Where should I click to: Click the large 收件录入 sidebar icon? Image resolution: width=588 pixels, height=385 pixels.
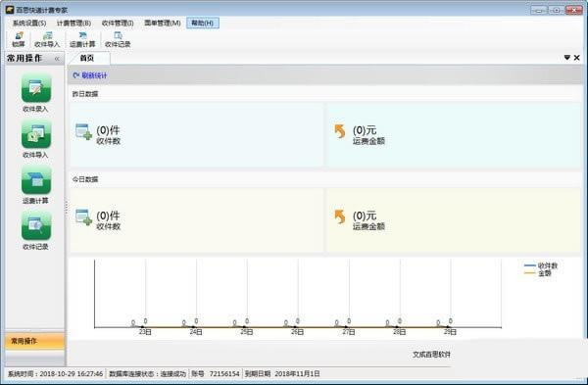pos(36,88)
